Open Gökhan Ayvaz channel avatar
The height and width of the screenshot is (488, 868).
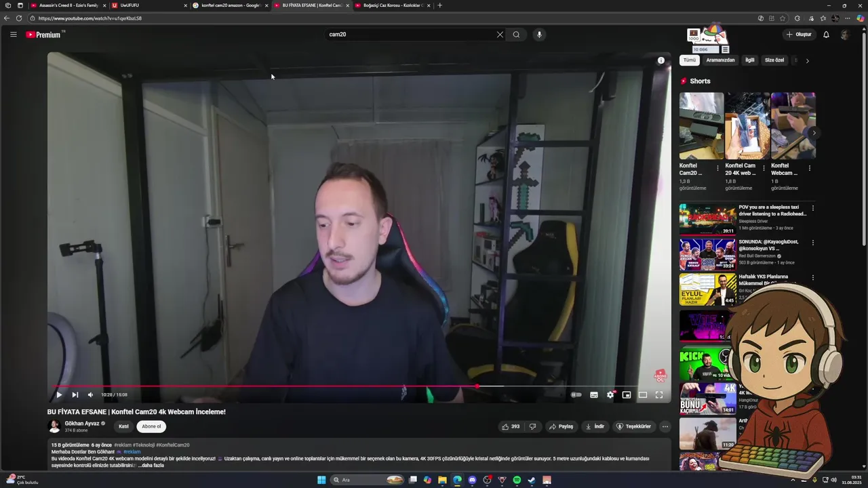54,426
